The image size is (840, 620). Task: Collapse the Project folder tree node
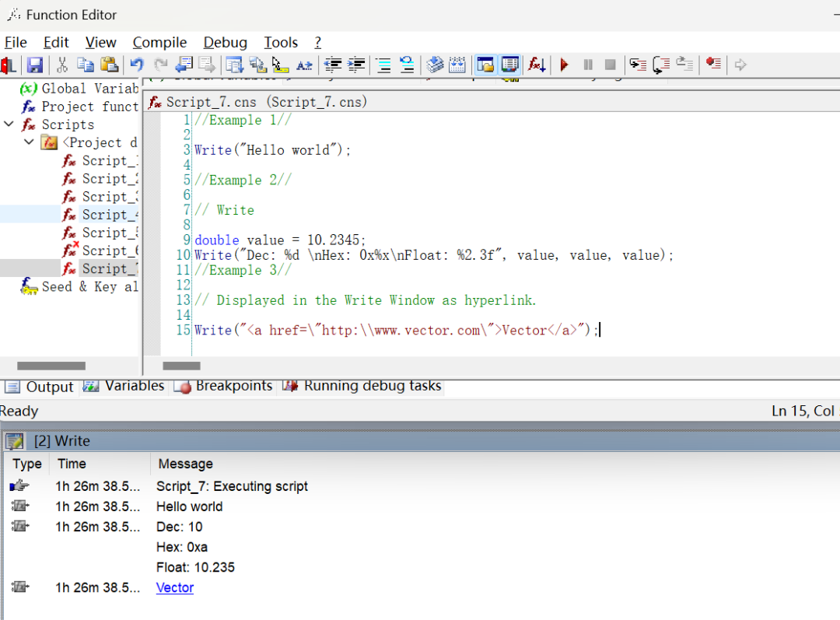(29, 142)
